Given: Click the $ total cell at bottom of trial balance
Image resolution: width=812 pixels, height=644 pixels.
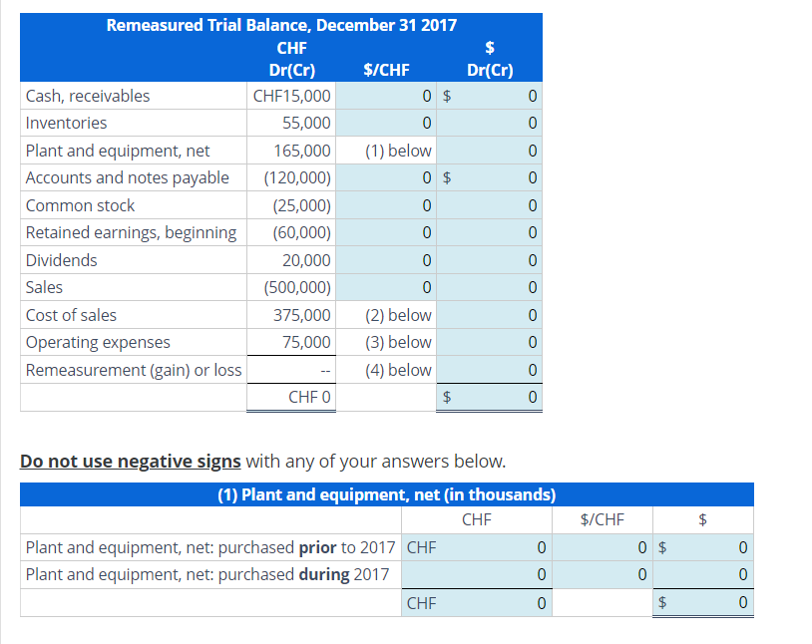Looking at the screenshot, I should pyautogui.click(x=489, y=396).
